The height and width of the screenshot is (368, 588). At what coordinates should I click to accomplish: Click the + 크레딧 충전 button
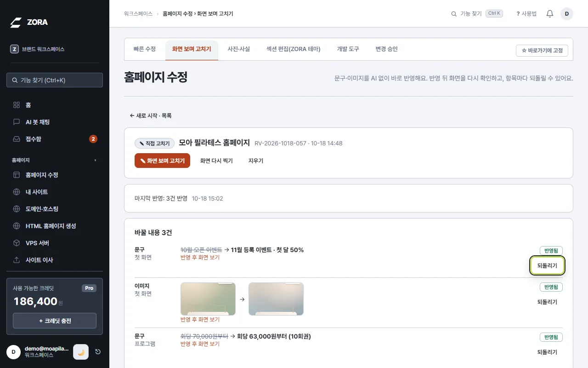(x=55, y=321)
